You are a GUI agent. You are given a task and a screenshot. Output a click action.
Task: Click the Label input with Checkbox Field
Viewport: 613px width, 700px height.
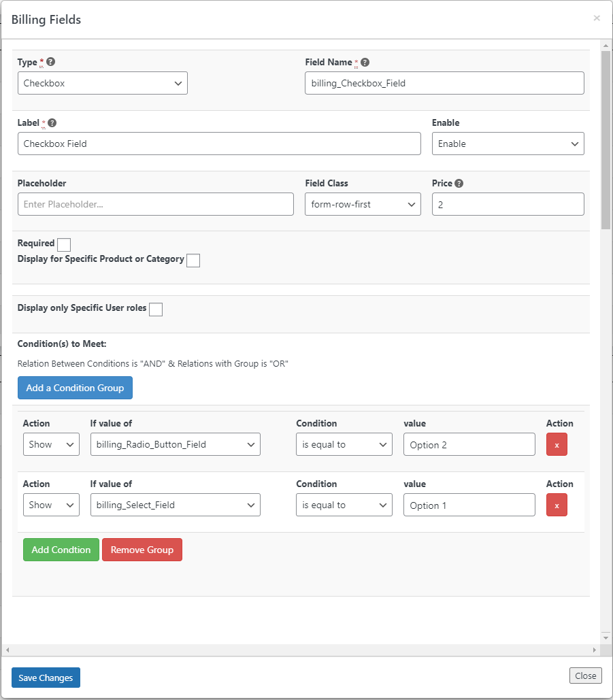click(x=219, y=144)
